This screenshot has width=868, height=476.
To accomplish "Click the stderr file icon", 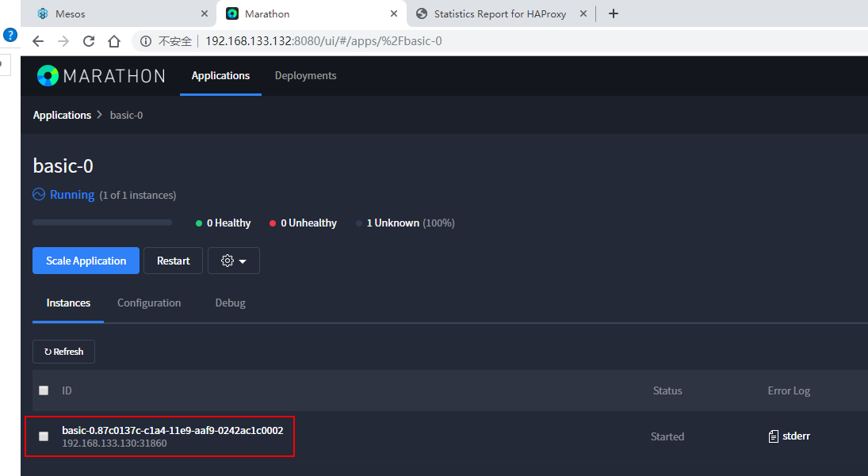I will tap(774, 436).
